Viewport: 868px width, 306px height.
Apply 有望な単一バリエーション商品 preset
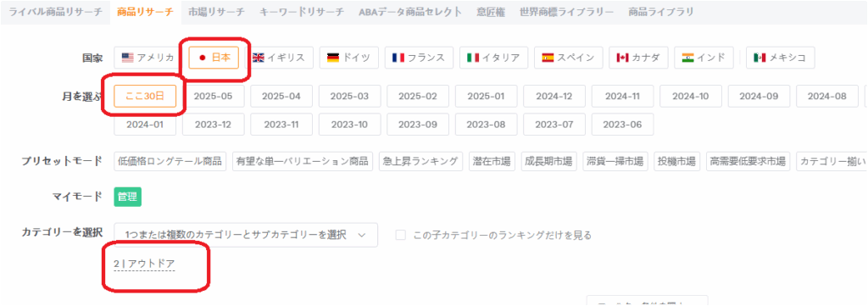click(x=303, y=162)
